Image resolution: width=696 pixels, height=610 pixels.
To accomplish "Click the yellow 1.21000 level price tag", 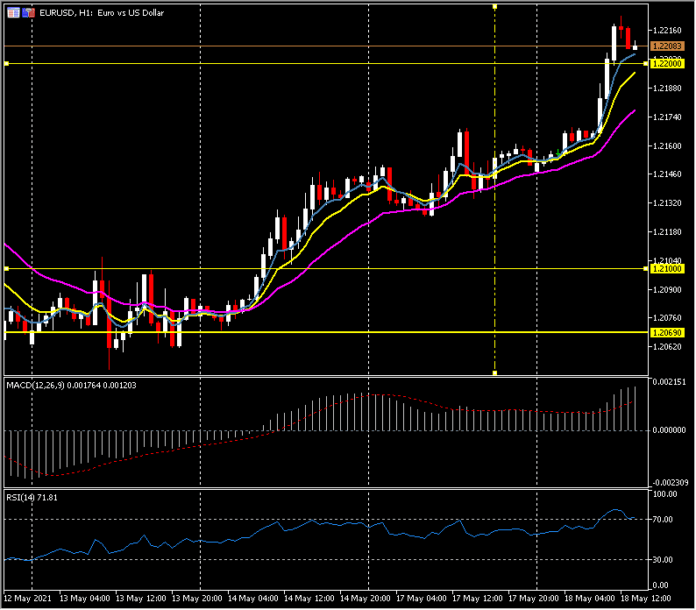I will (x=667, y=269).
